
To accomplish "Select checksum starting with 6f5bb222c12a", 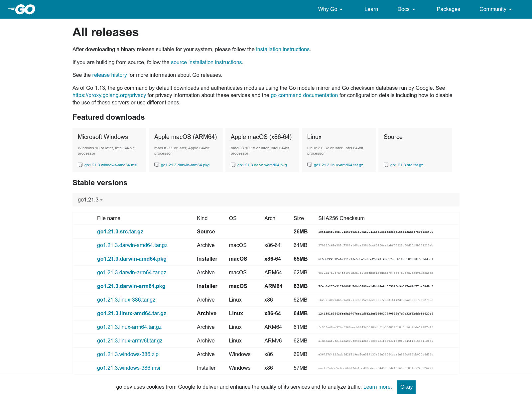I will point(376,259).
